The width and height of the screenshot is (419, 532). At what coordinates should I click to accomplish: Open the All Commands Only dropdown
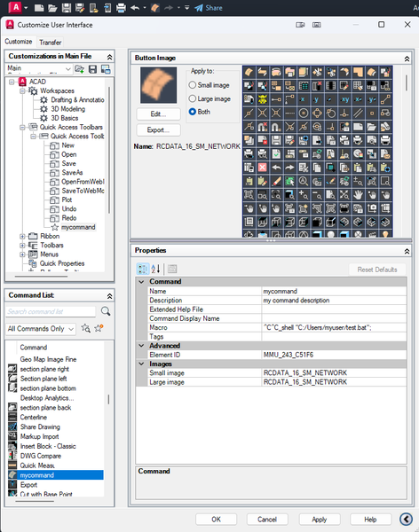41,329
